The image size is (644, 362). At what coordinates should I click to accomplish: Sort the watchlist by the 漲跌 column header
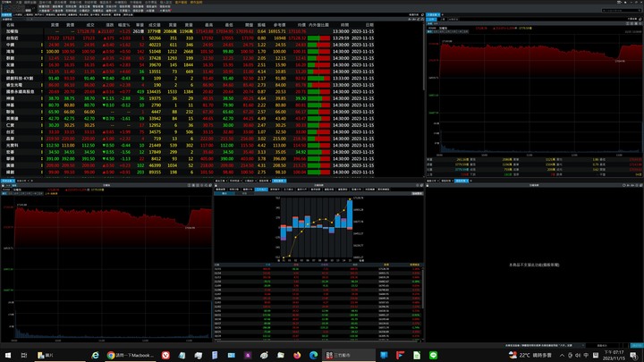tap(109, 25)
